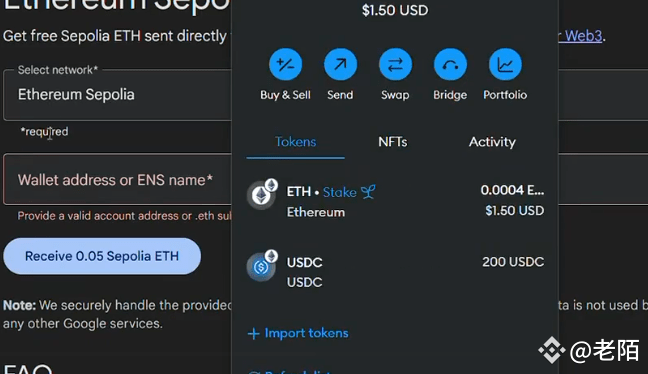Follow the Web3 hyperlink
The image size is (648, 374).
pyautogui.click(x=583, y=36)
